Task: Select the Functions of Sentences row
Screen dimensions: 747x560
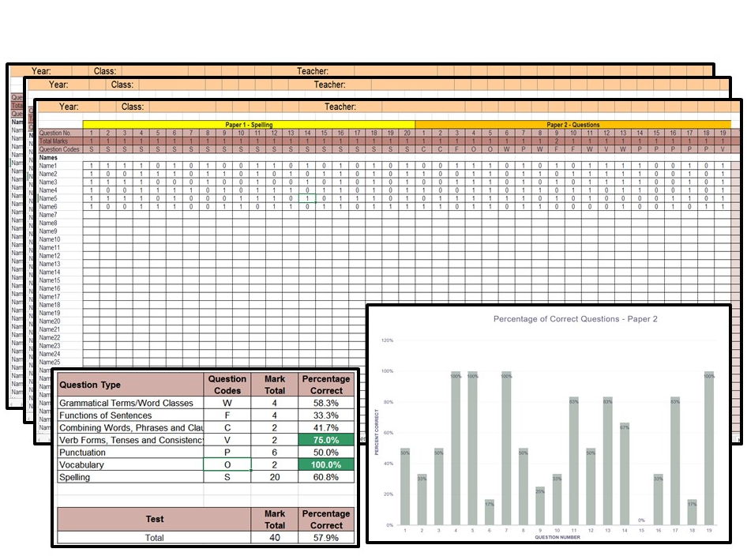Action: tap(130, 415)
